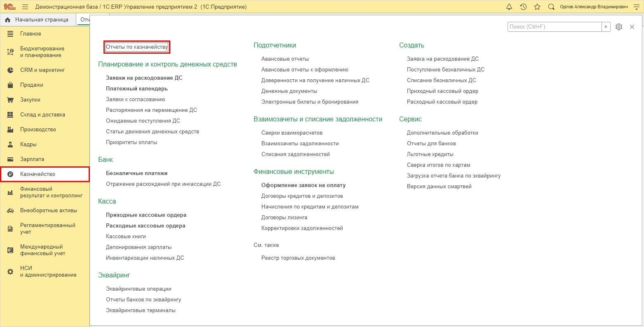
Task: Open Эквайринговые терминалы
Action: [141, 310]
